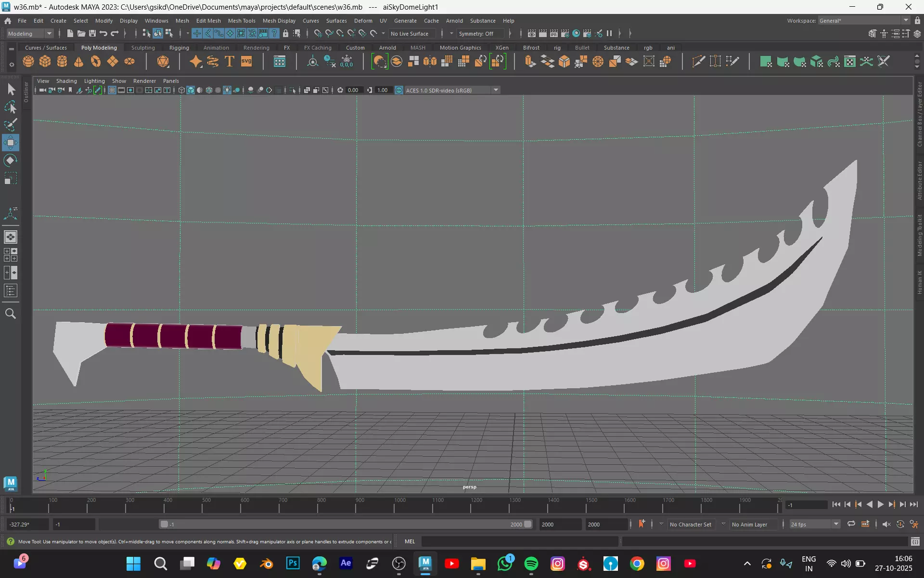Click the IPR render icon
The image size is (924, 578).
(x=554, y=33)
